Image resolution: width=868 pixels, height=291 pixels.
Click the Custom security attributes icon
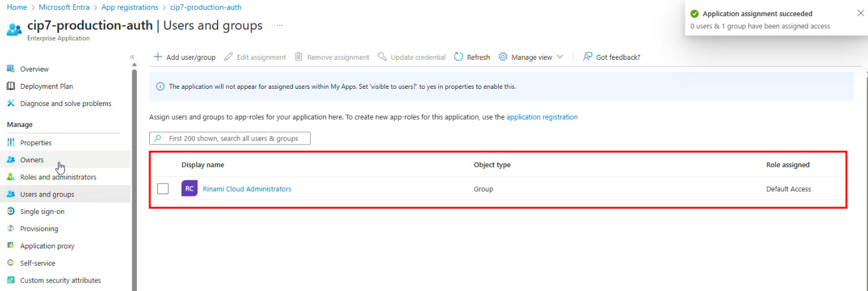tap(10, 281)
